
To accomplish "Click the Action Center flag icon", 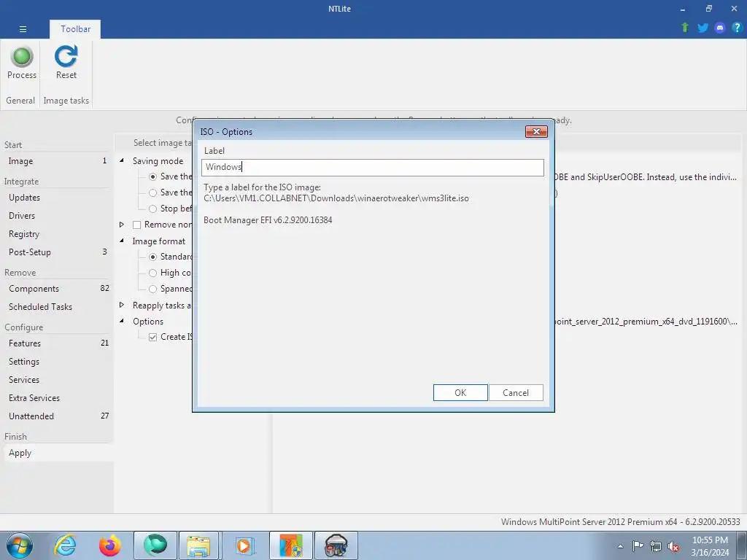I will (638, 546).
